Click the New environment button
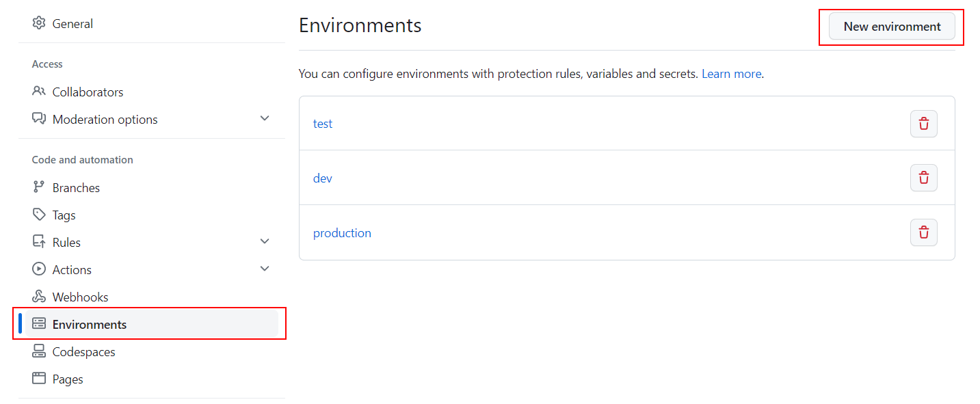This screenshot has height=404, width=980. tap(892, 27)
